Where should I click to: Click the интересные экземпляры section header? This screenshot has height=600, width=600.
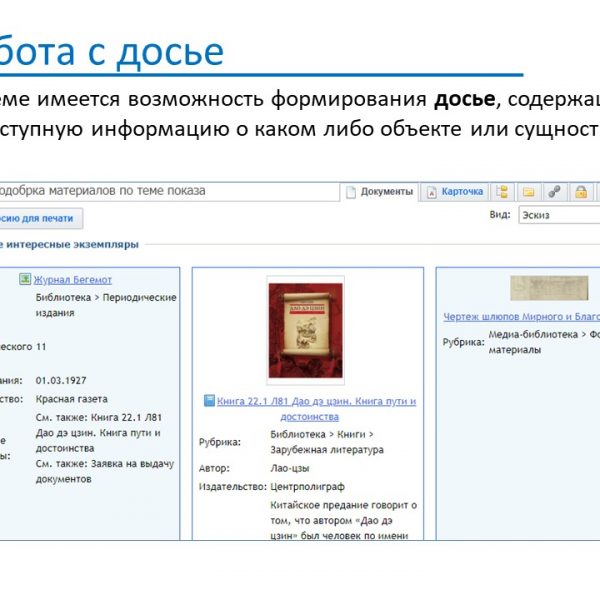(x=70, y=244)
